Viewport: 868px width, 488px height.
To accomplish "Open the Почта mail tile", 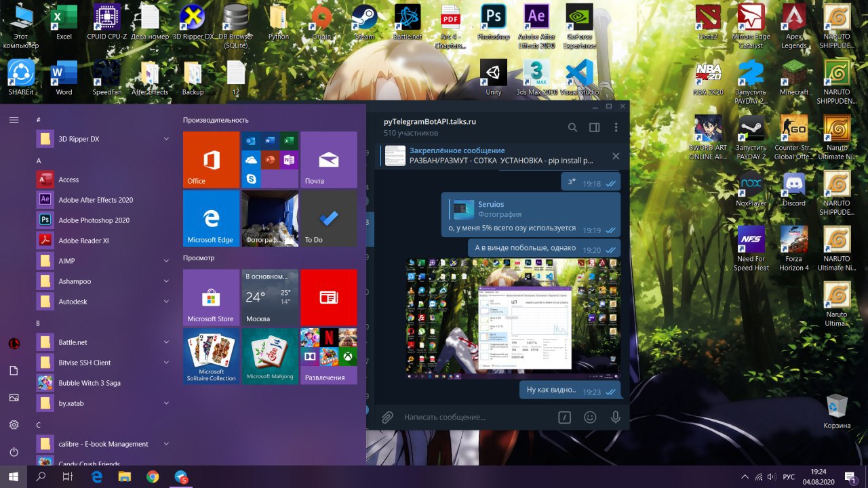I will 328,159.
